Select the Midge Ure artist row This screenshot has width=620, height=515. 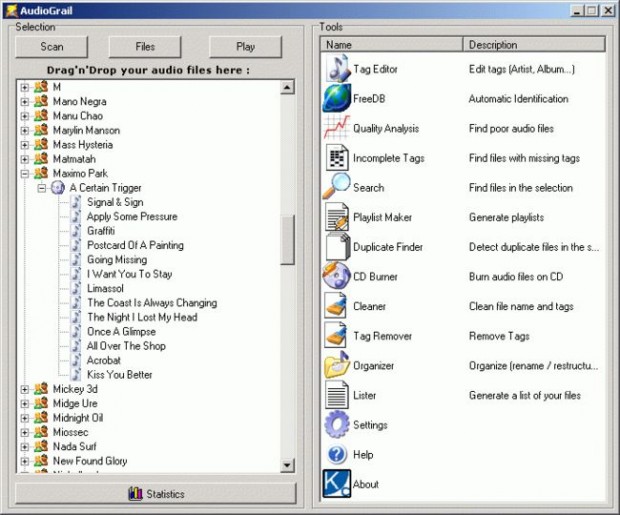75,403
